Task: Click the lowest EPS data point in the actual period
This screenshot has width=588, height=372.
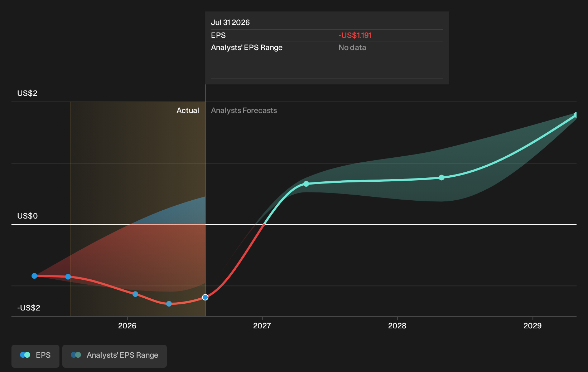Action: pyautogui.click(x=169, y=304)
